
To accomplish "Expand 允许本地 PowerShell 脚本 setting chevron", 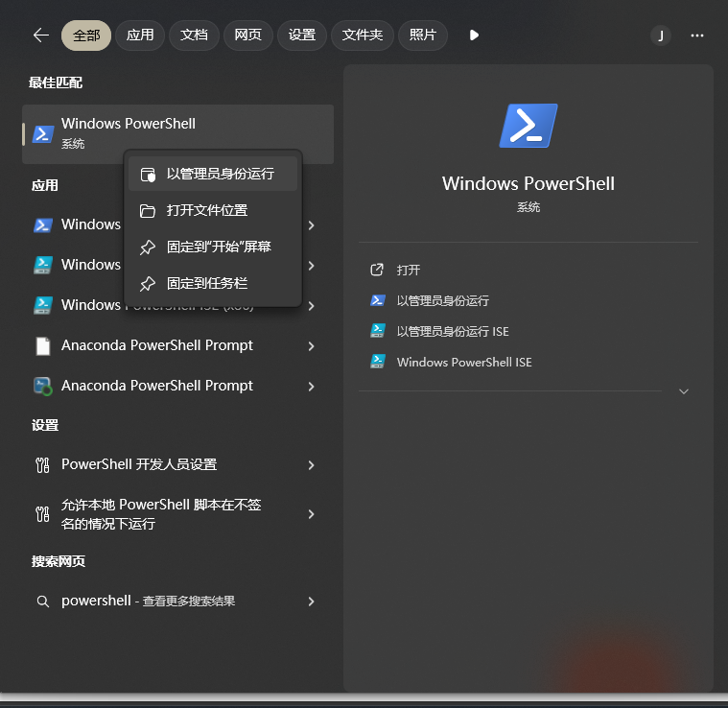I will point(311,514).
